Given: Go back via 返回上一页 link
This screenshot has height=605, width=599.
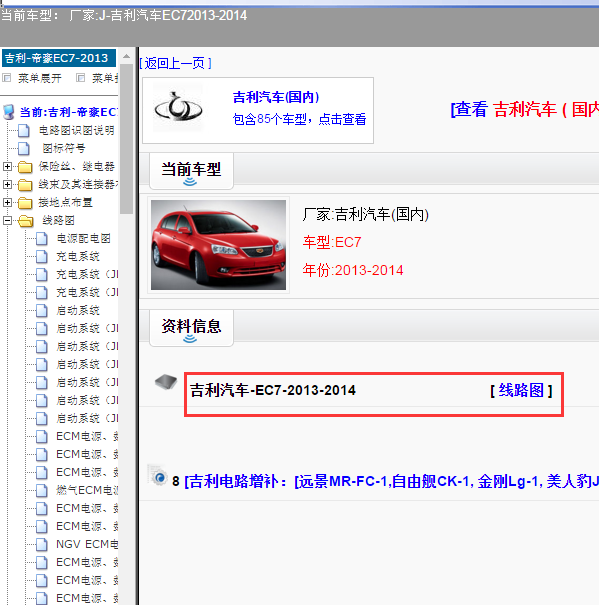Looking at the screenshot, I should click(175, 63).
